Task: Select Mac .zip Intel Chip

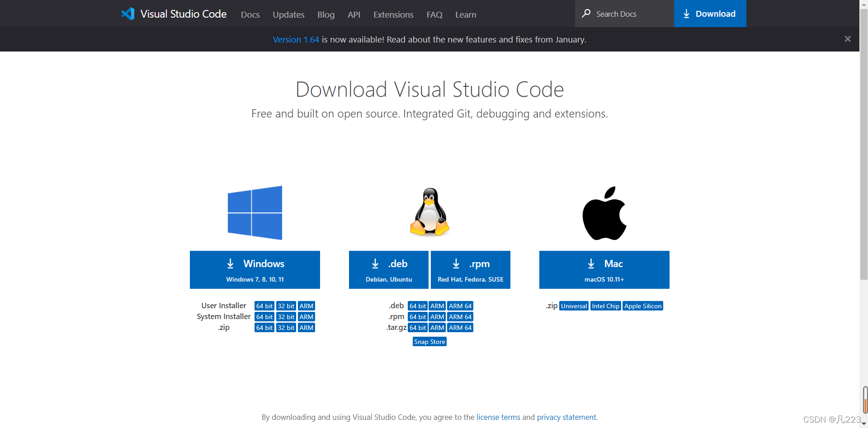Action: 606,306
